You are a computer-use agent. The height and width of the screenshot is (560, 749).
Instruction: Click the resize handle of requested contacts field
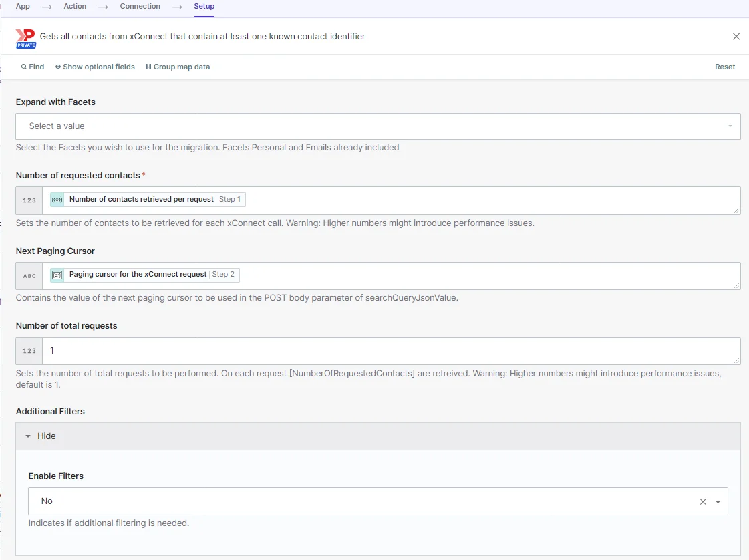pyautogui.click(x=736, y=211)
